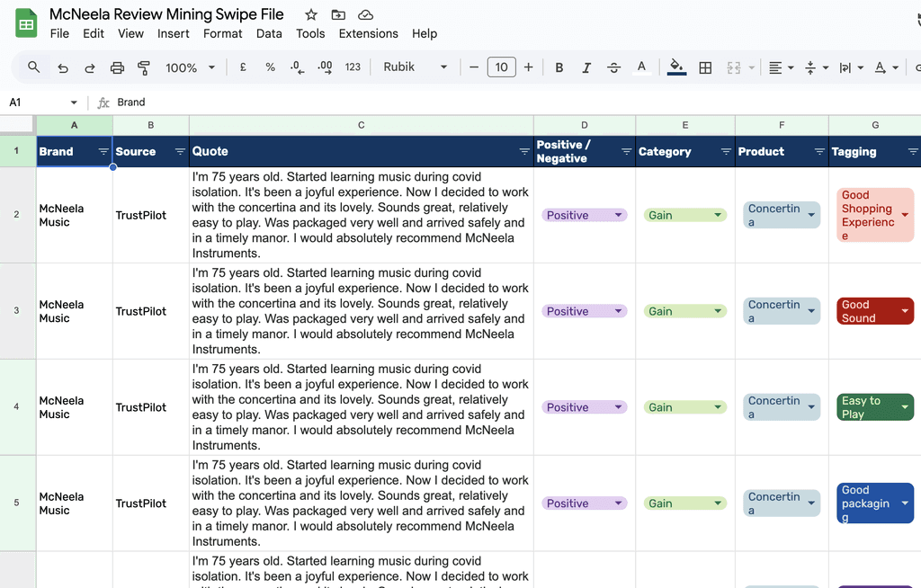The height and width of the screenshot is (588, 921).
Task: Format as percent
Action: (270, 67)
